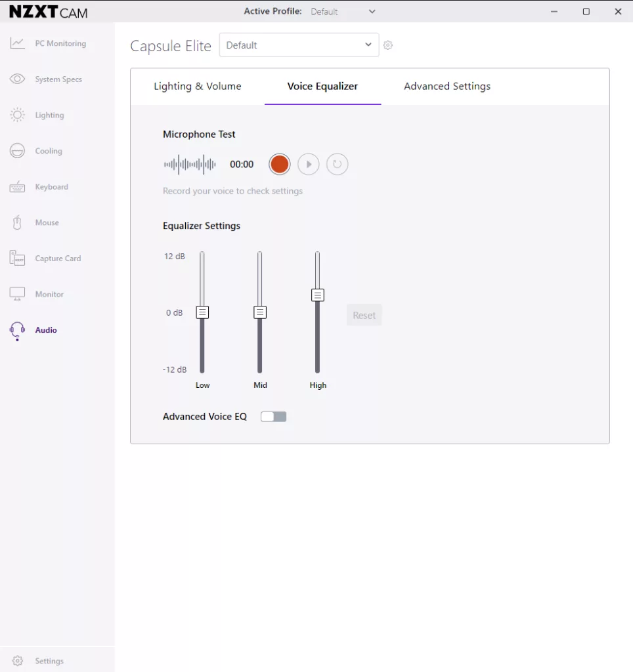Open the Capsule Elite Default profile dropdown
This screenshot has height=672, width=633.
click(299, 45)
